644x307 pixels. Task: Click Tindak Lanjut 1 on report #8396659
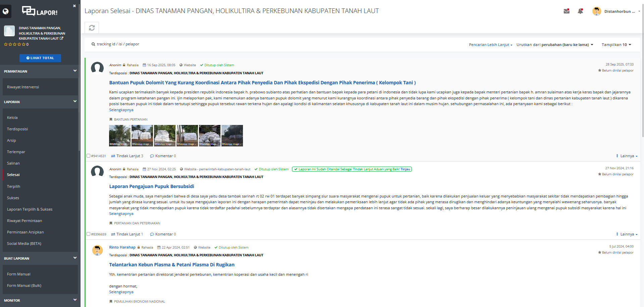pos(127,234)
